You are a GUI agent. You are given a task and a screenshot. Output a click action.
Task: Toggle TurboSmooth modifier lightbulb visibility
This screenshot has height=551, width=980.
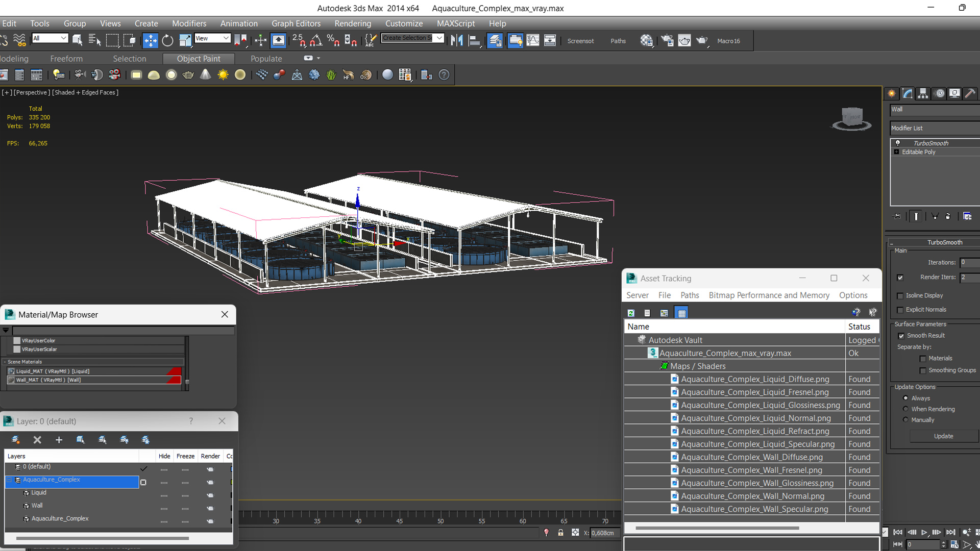click(898, 143)
